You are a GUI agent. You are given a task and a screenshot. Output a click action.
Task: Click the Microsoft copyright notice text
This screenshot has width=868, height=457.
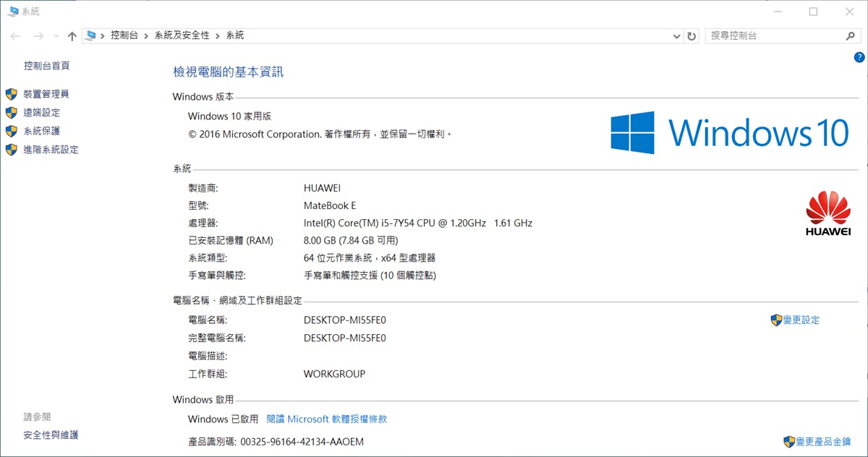(320, 134)
